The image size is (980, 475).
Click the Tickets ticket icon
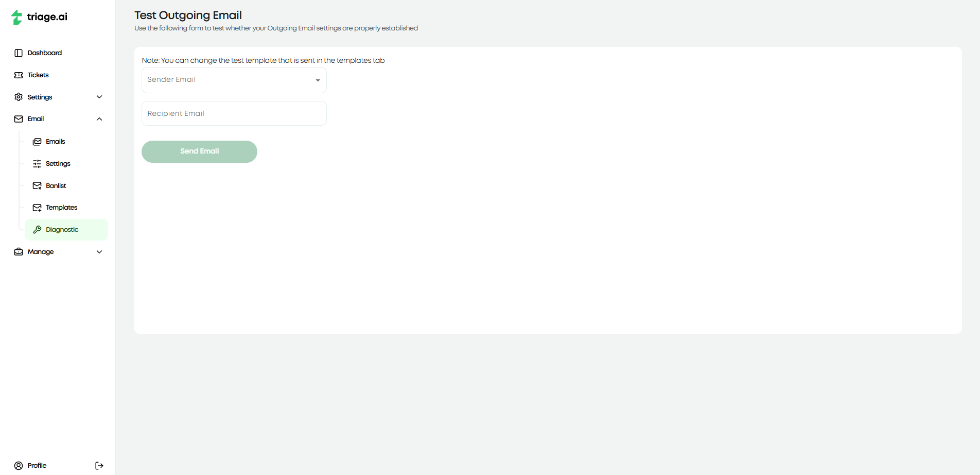coord(17,75)
